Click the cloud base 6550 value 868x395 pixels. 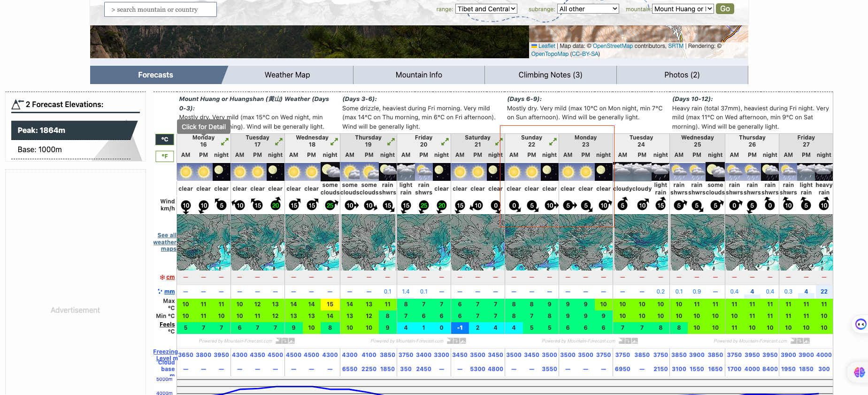tap(350, 369)
